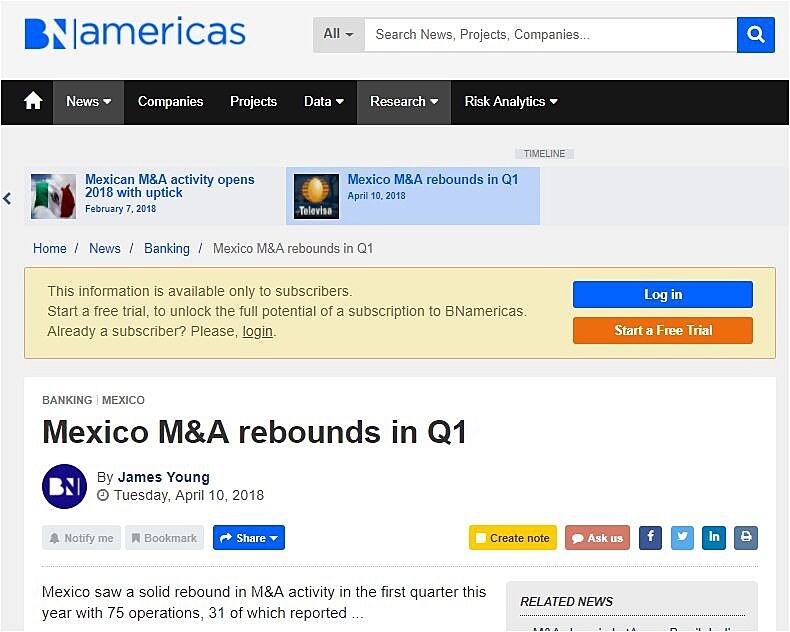Share the article on LinkedIn
Image resolution: width=790 pixels, height=632 pixels.
point(714,537)
